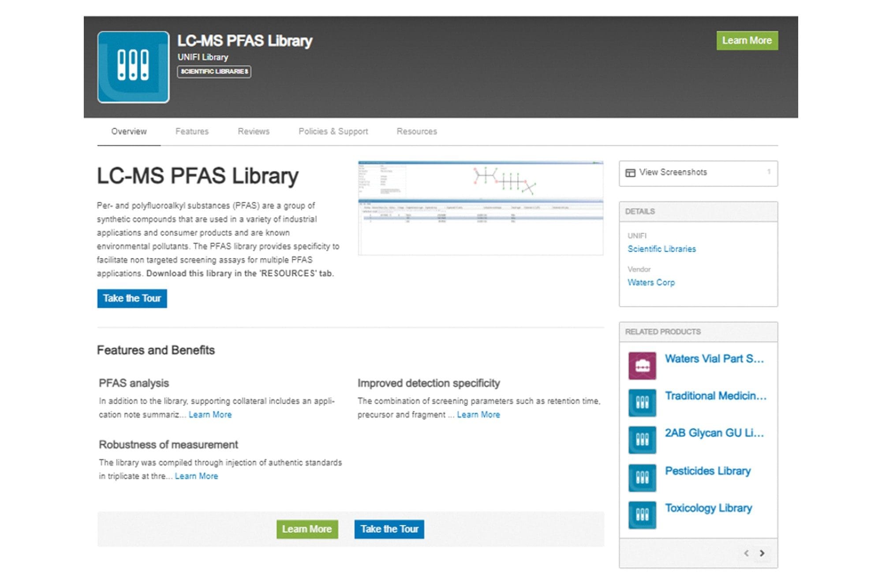Follow Learn More under Robustness of measurement
The height and width of the screenshot is (588, 882).
196,476
